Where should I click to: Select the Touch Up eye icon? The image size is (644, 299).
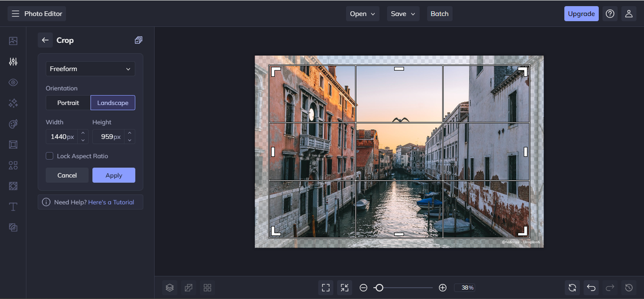13,82
